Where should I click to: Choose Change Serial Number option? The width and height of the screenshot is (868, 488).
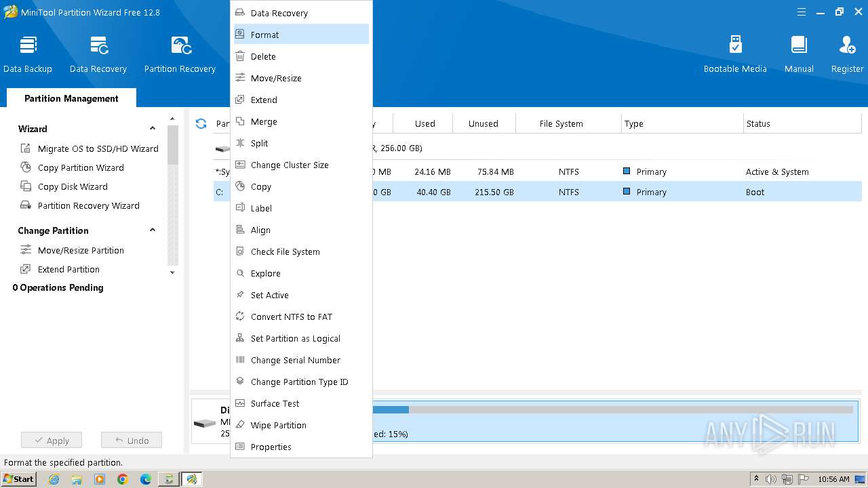(x=301, y=360)
